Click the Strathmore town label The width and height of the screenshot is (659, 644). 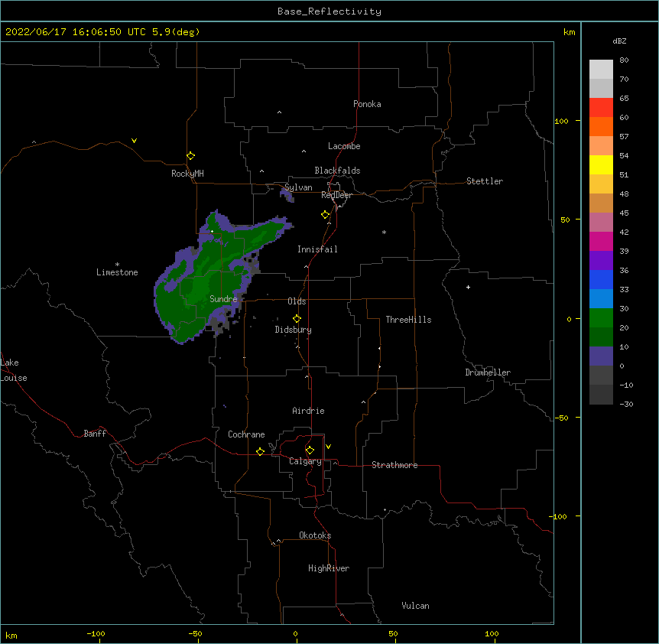pyautogui.click(x=394, y=465)
